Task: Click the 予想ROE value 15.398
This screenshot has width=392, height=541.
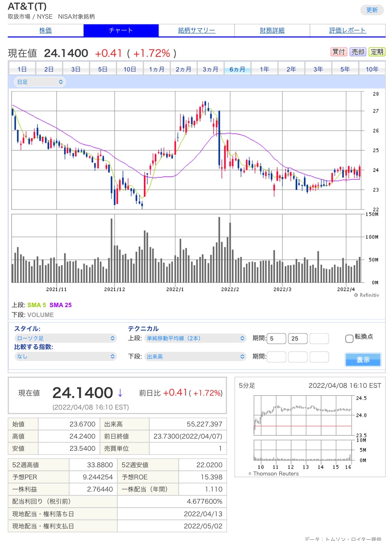Action: (x=211, y=477)
